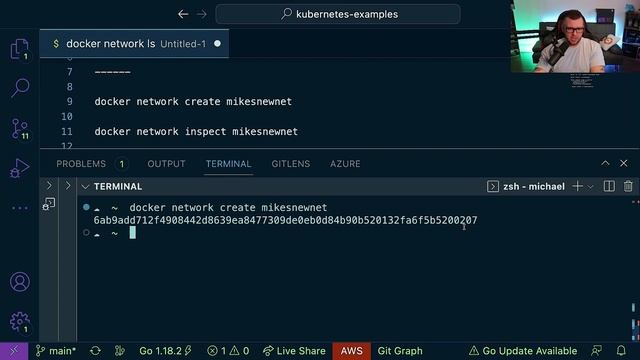Image resolution: width=640 pixels, height=360 pixels.
Task: Maximize the panel with the up chevron
Action: (605, 163)
